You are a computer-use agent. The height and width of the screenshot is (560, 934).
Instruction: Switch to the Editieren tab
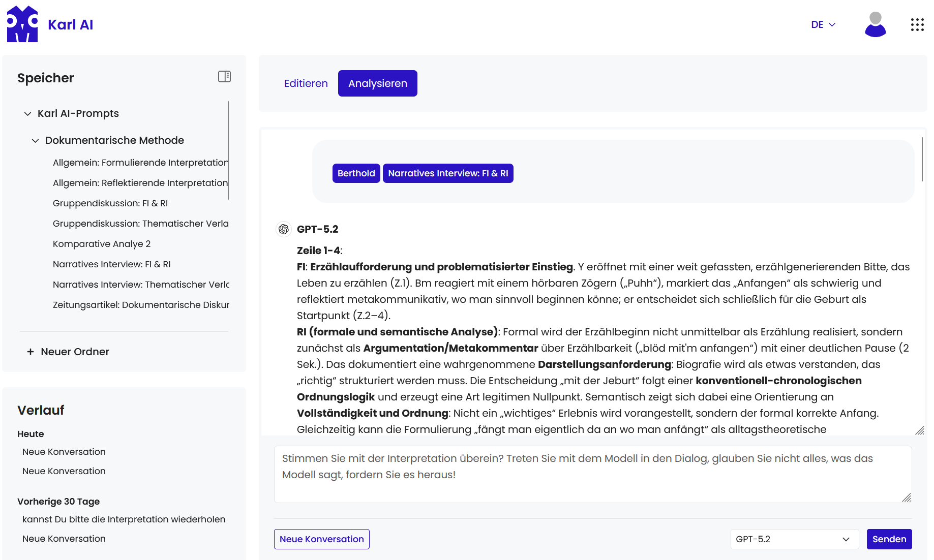tap(306, 83)
